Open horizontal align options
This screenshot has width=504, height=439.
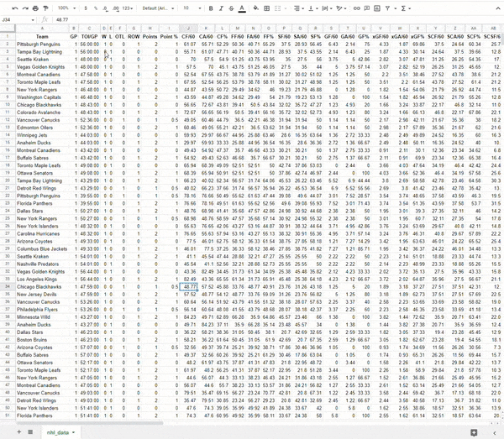click(298, 8)
